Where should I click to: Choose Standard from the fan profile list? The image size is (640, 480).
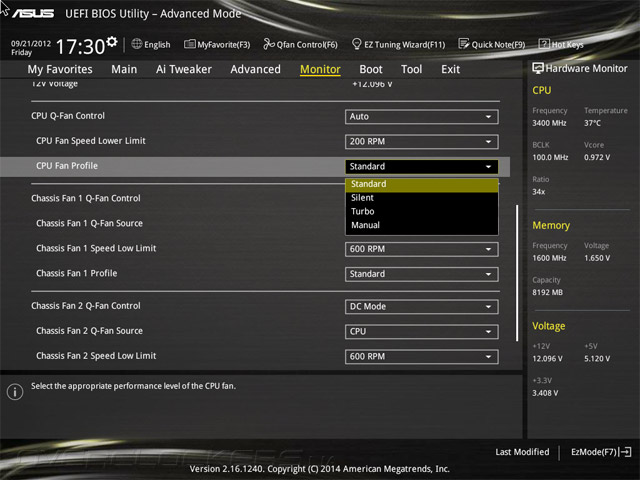[x=421, y=184]
